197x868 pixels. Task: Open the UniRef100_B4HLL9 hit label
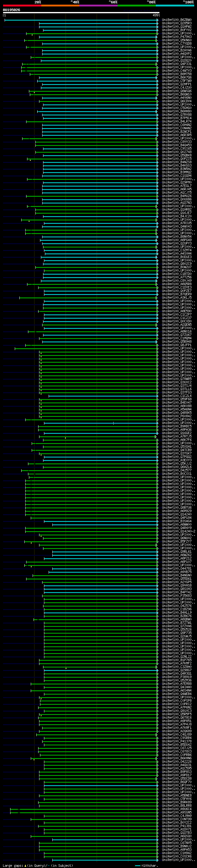[177, 612]
